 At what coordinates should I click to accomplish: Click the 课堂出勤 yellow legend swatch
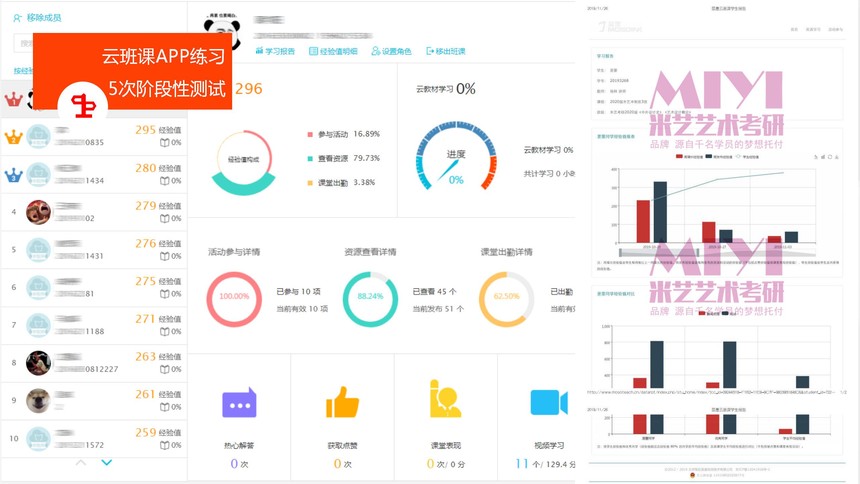pos(310,183)
